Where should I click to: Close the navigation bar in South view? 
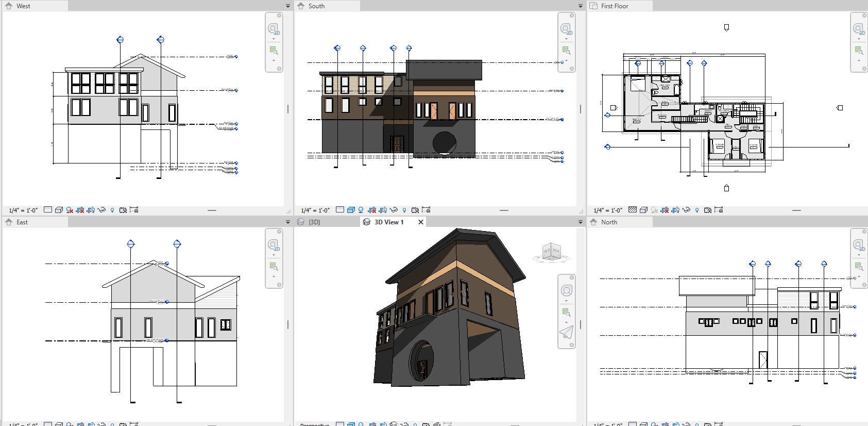point(572,15)
